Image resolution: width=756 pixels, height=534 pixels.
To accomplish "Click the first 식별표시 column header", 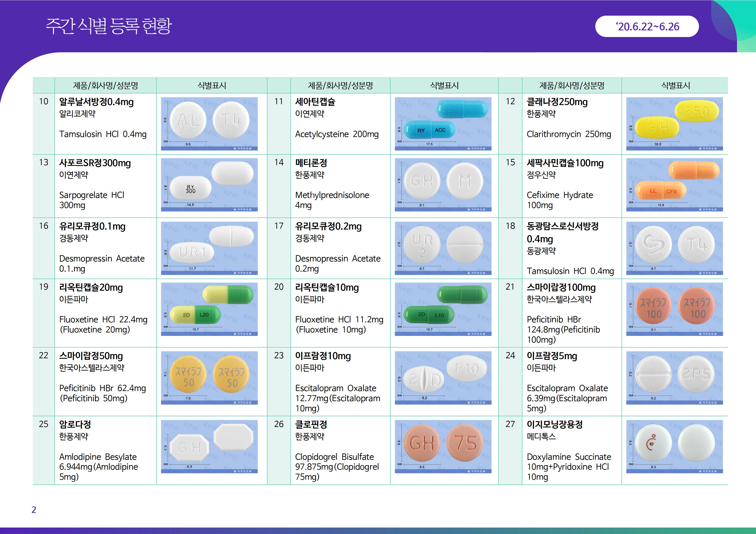I will click(x=212, y=85).
